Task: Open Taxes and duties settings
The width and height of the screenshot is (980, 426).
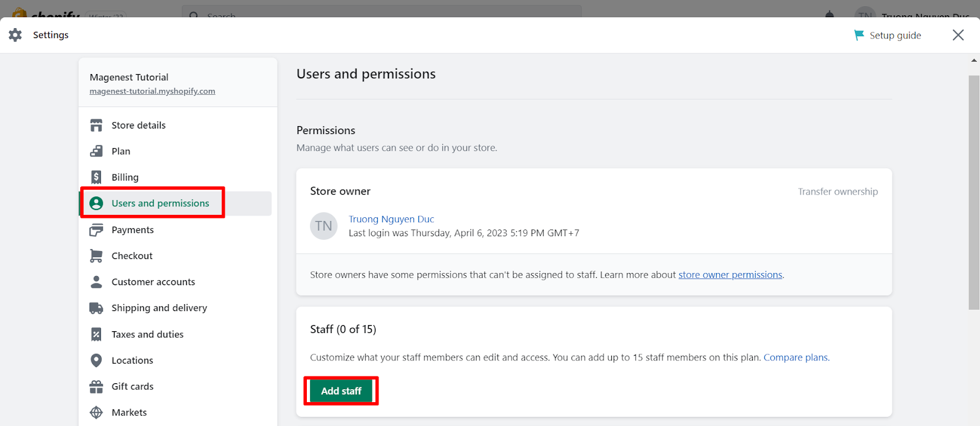Action: [x=147, y=334]
